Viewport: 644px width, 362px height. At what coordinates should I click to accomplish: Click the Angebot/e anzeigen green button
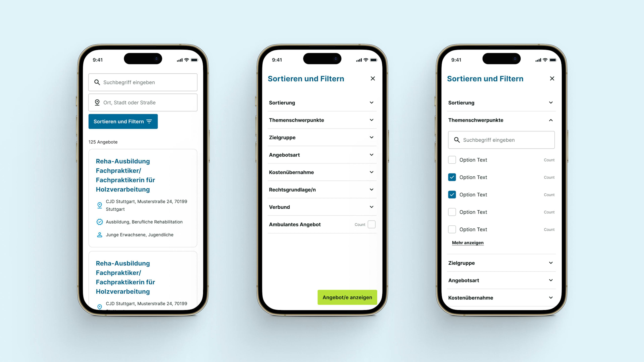pyautogui.click(x=347, y=297)
